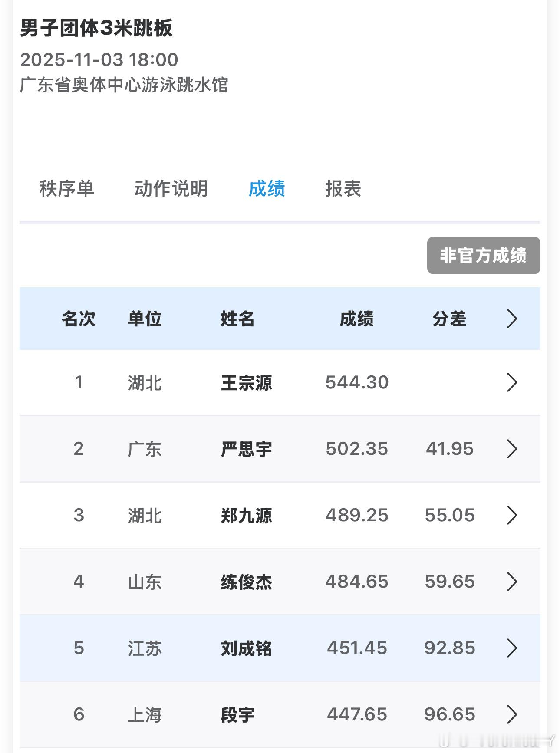Screen dimensions: 560x753
Task: Select athlete name 严思宇
Action: point(246,449)
